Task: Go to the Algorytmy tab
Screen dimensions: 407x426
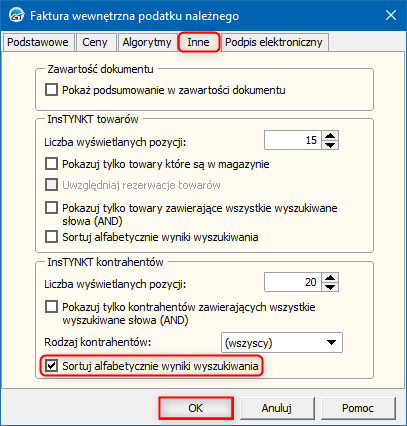Action: [147, 42]
